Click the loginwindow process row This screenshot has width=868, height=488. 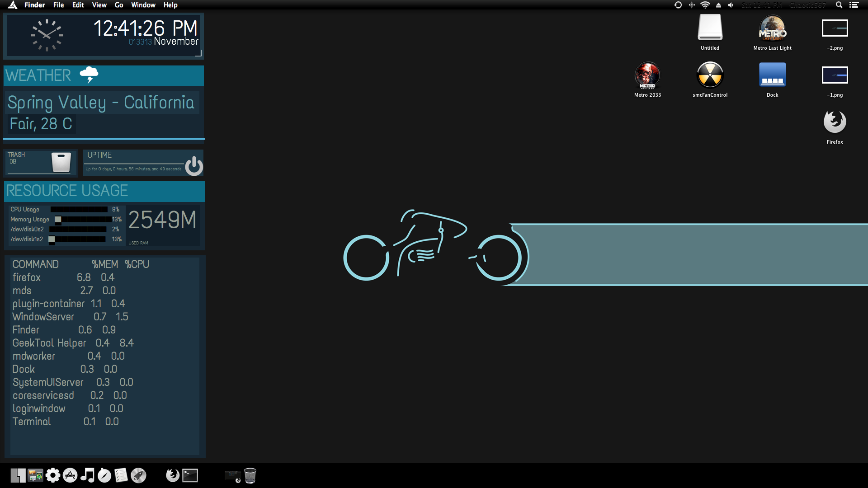68,408
